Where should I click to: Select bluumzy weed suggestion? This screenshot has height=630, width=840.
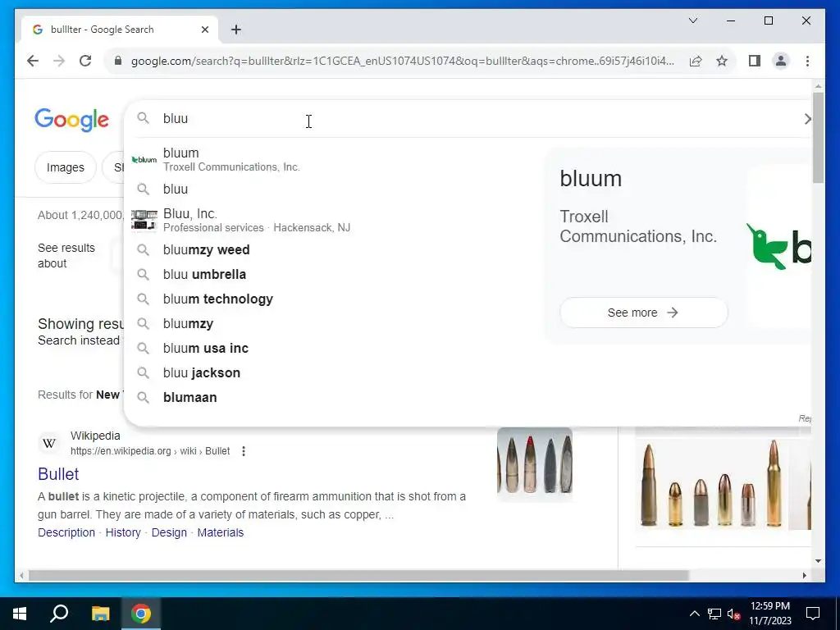point(336,249)
